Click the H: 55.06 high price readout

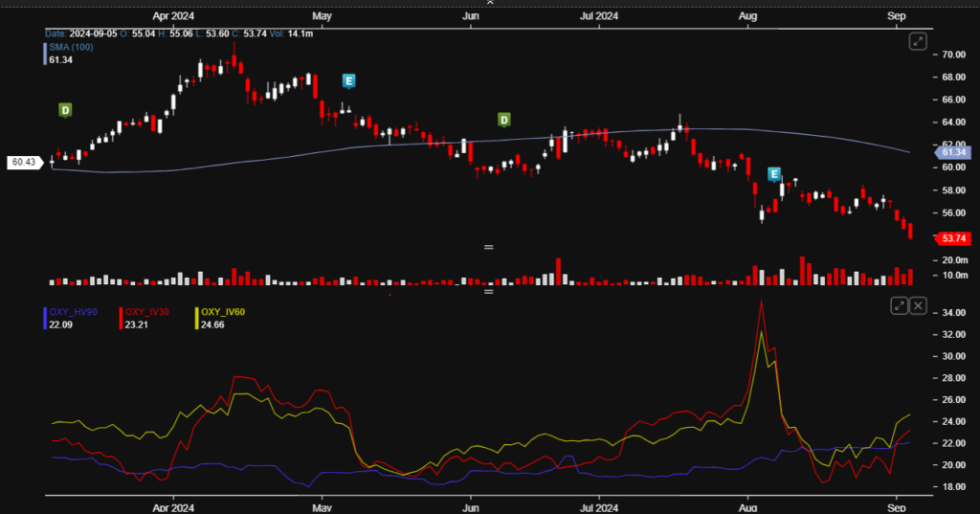pyautogui.click(x=176, y=34)
